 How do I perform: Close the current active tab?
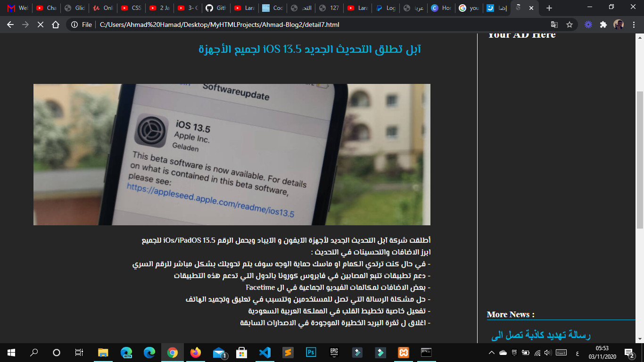point(532,8)
